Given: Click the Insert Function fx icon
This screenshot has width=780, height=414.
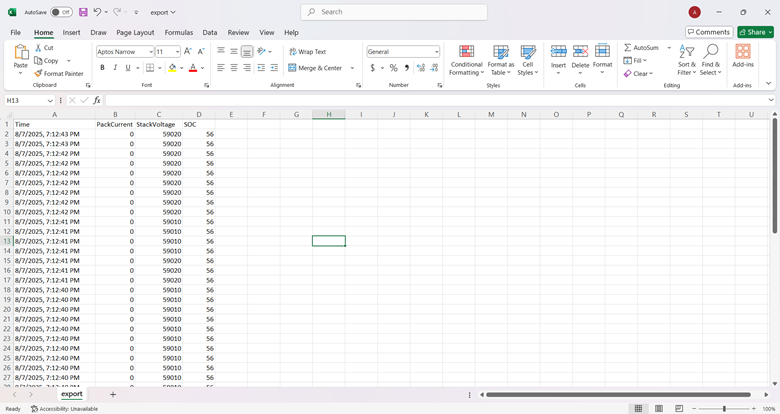Looking at the screenshot, I should [97, 101].
